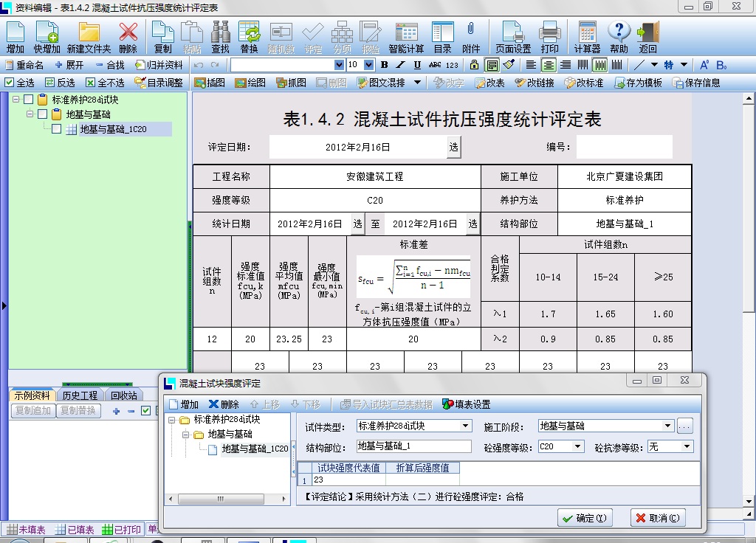The width and height of the screenshot is (756, 543).
Task: Click the red 删除 delete icon in main toolbar
Action: click(128, 37)
